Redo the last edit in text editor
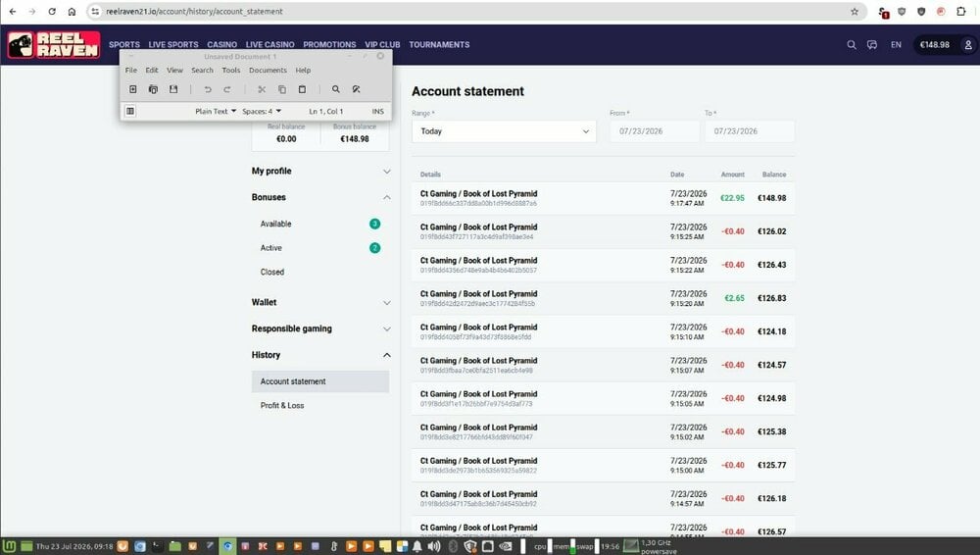This screenshot has width=980, height=555. pyautogui.click(x=227, y=89)
